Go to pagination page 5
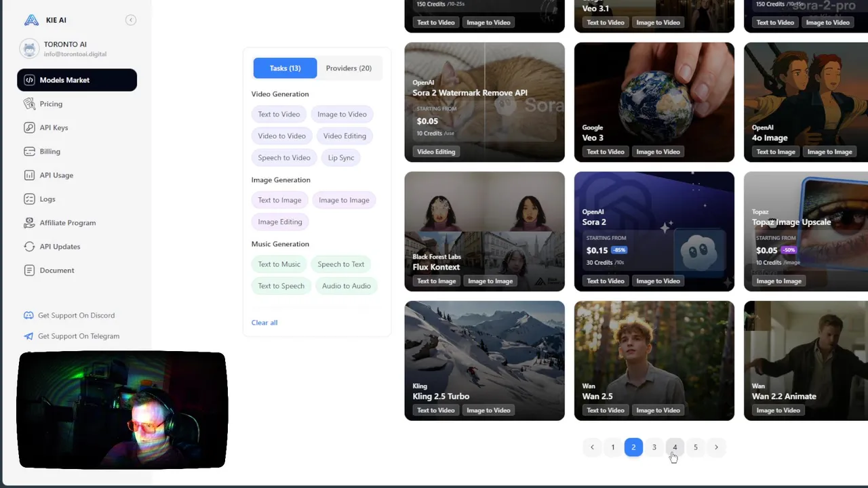Image resolution: width=868 pixels, height=488 pixels. [696, 447]
